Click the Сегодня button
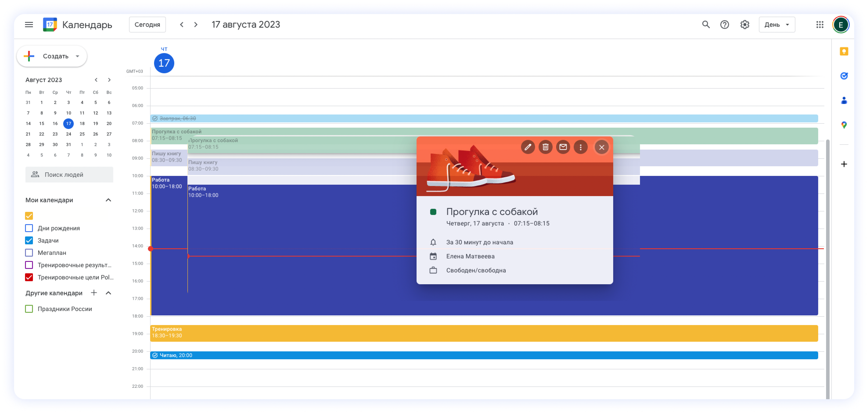868x413 pixels. pyautogui.click(x=147, y=25)
